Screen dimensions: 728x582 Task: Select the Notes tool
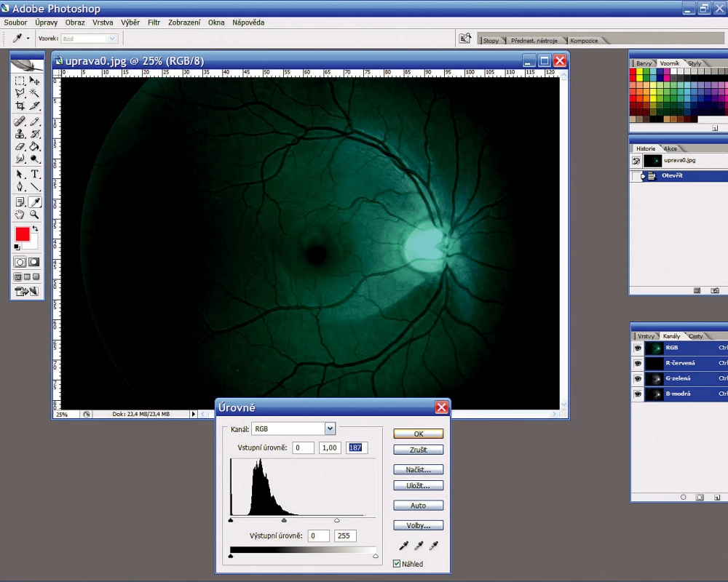pyautogui.click(x=20, y=202)
